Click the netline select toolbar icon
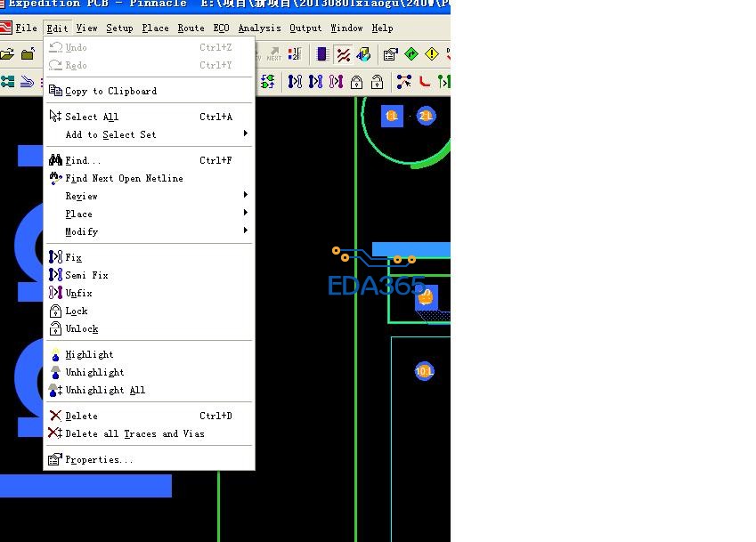Image resolution: width=756 pixels, height=542 pixels. [x=404, y=82]
